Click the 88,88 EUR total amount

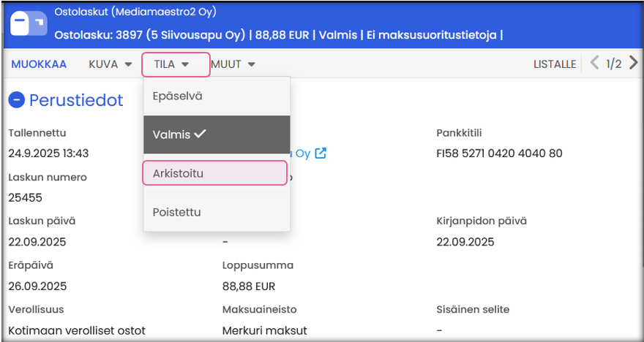248,286
